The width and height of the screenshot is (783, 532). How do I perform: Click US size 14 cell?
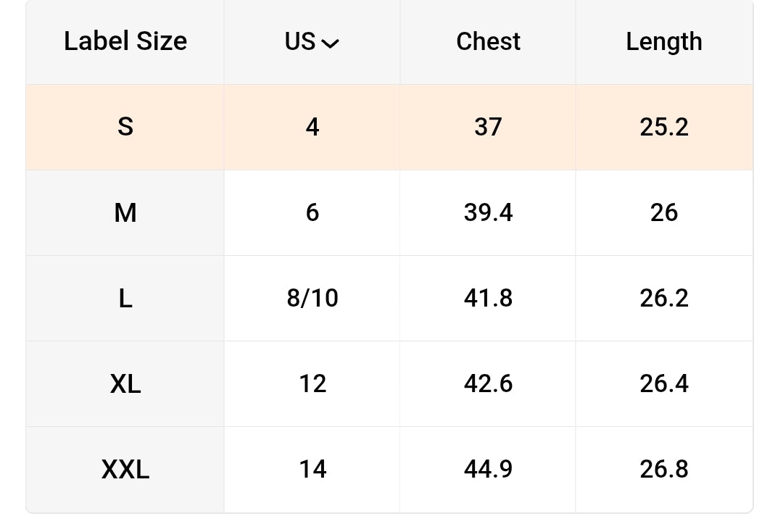tap(312, 470)
